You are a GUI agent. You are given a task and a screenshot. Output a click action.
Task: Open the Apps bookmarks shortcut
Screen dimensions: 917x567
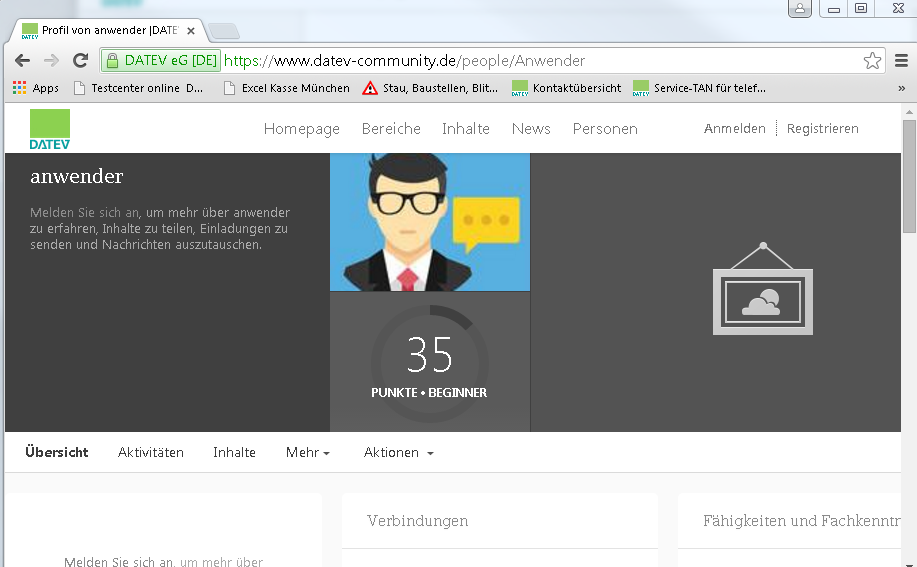tap(36, 88)
